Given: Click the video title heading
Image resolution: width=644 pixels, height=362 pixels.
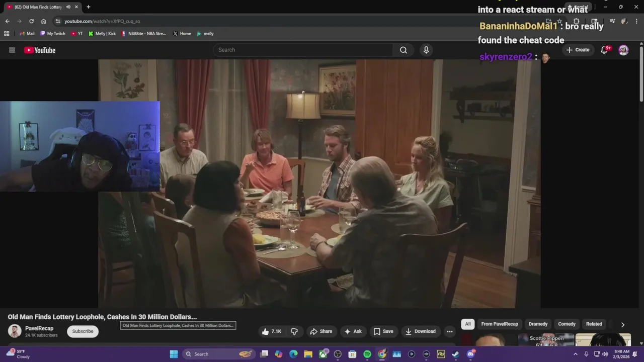Looking at the screenshot, I should [x=102, y=317].
